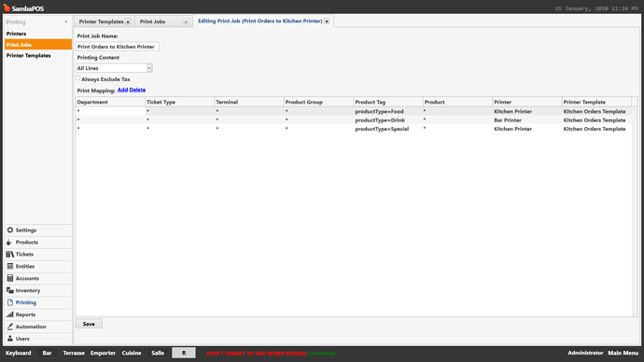Click the Printing page icon
This screenshot has width=644, height=362.
coord(10,302)
